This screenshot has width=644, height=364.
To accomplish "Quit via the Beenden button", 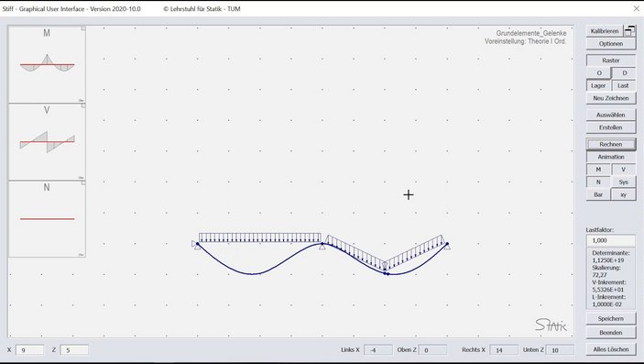I will tap(611, 332).
